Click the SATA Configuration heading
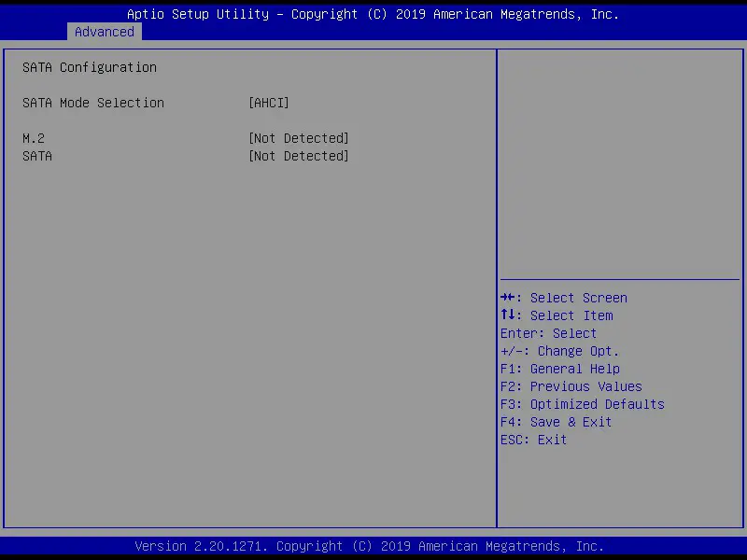The image size is (747, 560). click(x=90, y=67)
